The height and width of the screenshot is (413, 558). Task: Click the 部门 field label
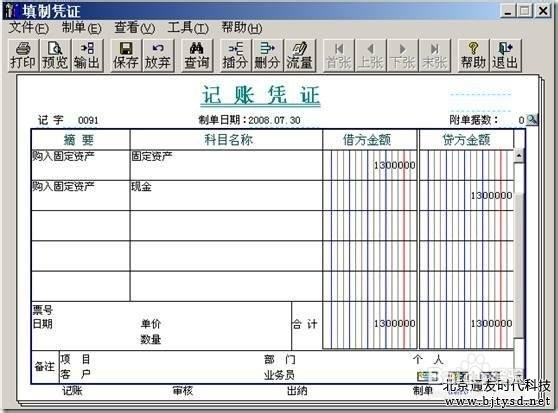(280, 360)
